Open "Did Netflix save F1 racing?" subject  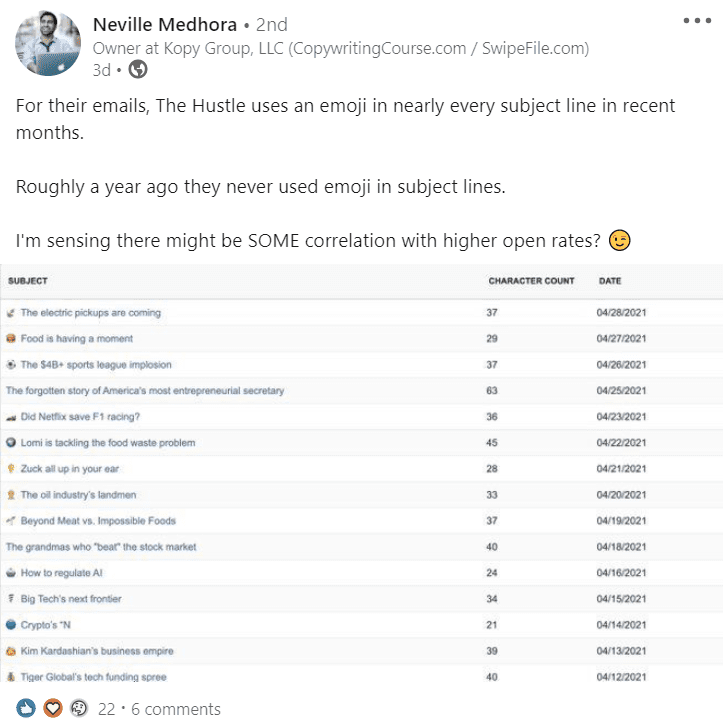coord(80,417)
